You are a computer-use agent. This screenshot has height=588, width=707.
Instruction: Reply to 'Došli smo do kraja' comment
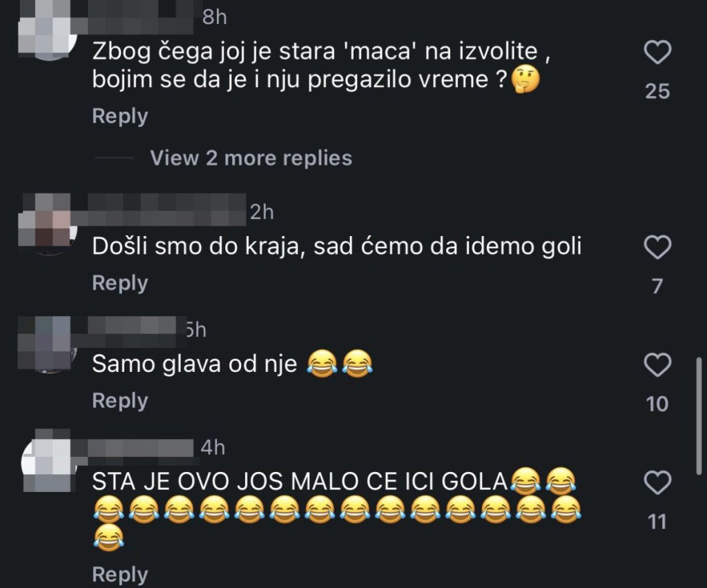pyautogui.click(x=120, y=284)
